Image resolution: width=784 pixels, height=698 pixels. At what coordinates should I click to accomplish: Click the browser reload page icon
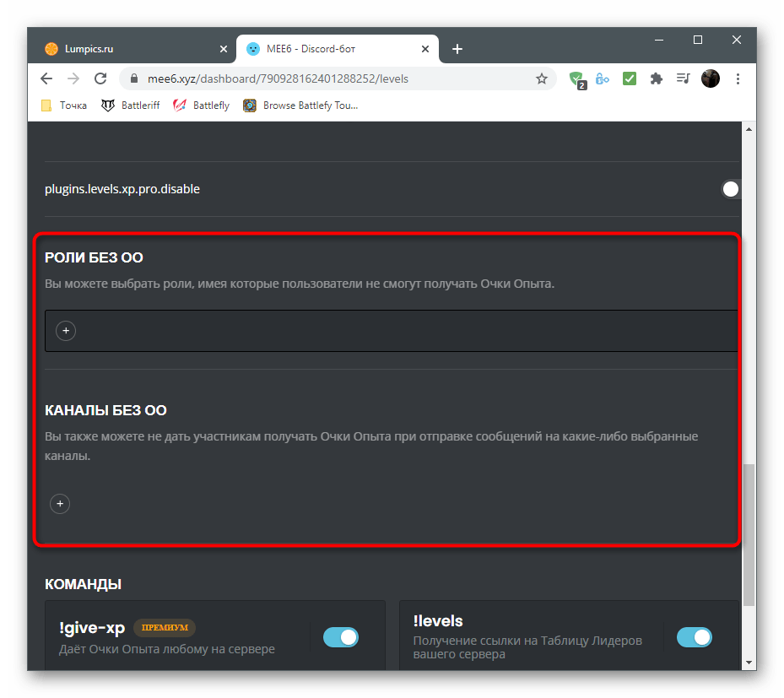[100, 78]
